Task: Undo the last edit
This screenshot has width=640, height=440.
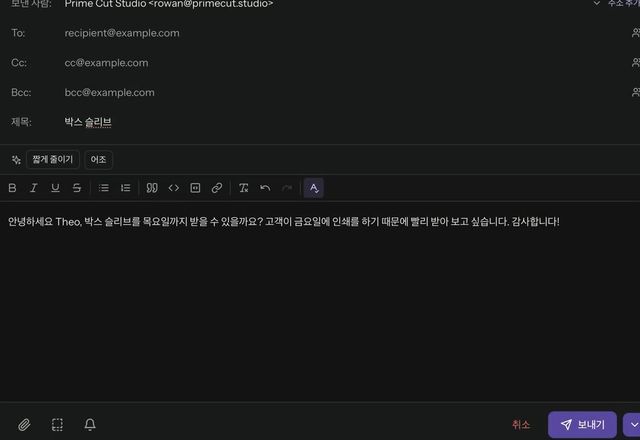Action: pos(265,188)
